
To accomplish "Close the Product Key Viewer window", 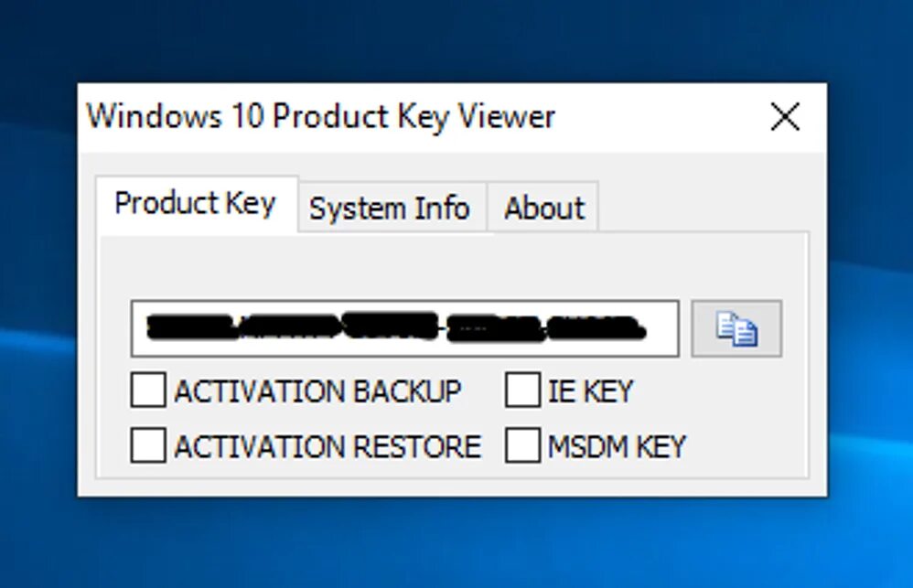I will [x=785, y=117].
